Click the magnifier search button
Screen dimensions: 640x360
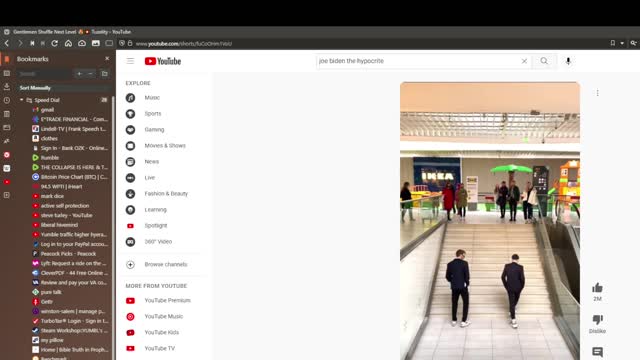point(544,61)
